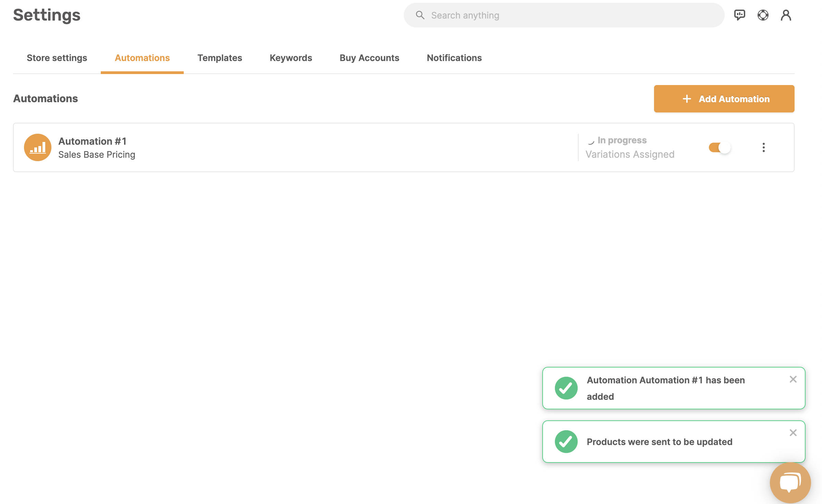Screen dimensions: 822x504
Task: Click the Add Automation button
Action: tap(724, 99)
